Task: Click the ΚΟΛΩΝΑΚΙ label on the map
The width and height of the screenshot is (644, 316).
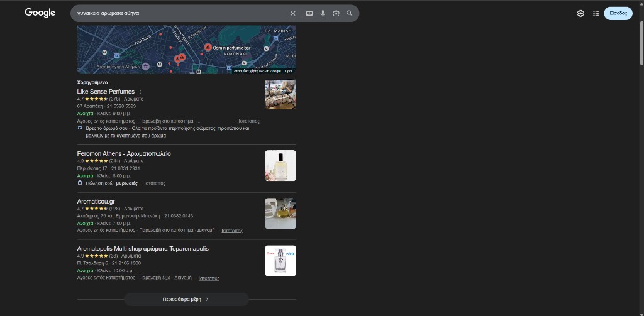Action: (x=235, y=54)
